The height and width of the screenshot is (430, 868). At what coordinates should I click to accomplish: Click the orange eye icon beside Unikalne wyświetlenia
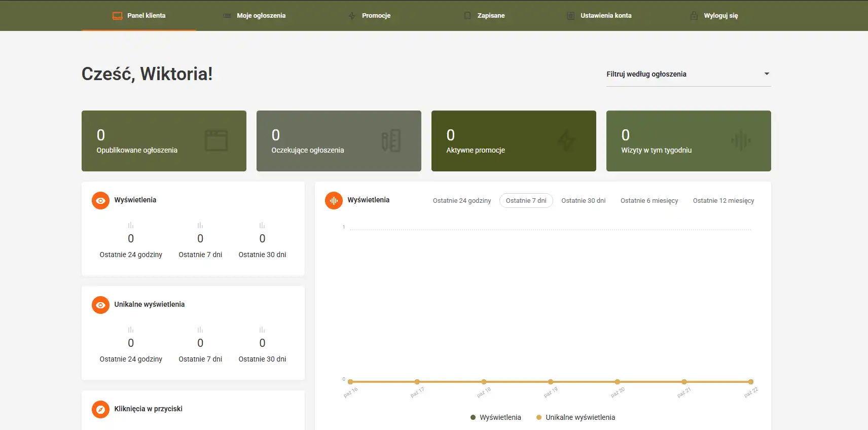[x=100, y=305]
